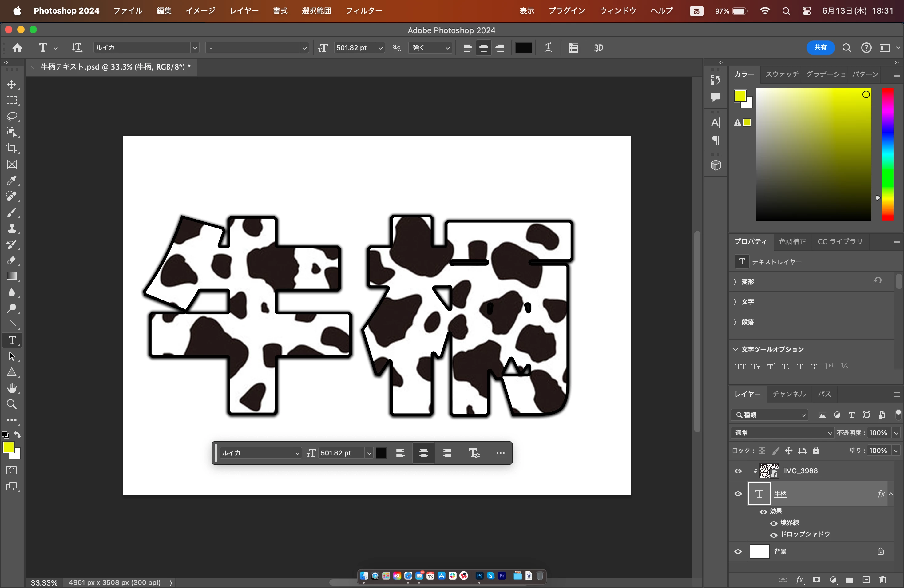Open the 通常 blend mode dropdown
The image size is (904, 588).
783,433
